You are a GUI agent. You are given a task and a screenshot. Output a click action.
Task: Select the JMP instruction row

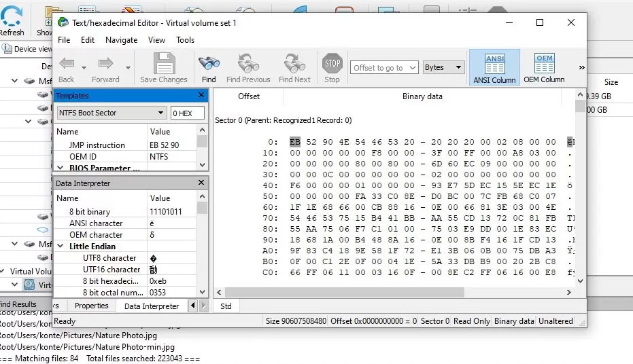(125, 145)
